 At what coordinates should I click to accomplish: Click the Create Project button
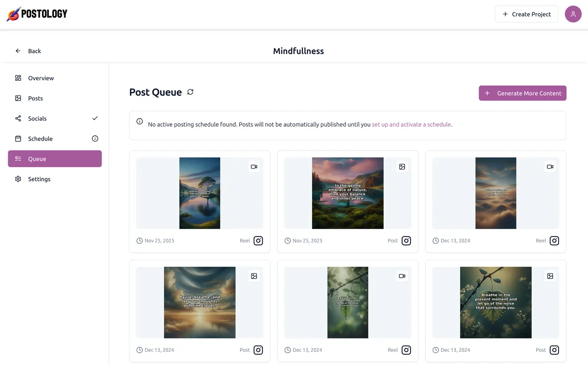526,14
